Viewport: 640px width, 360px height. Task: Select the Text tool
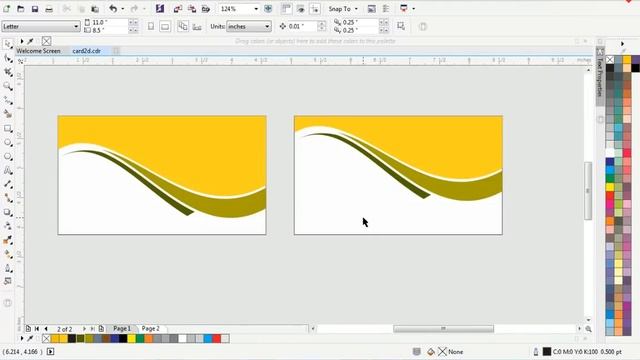[x=7, y=170]
